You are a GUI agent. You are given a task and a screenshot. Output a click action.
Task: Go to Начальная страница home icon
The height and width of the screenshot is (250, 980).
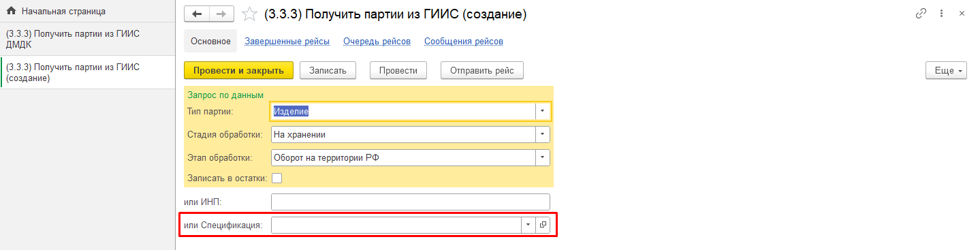coord(11,12)
